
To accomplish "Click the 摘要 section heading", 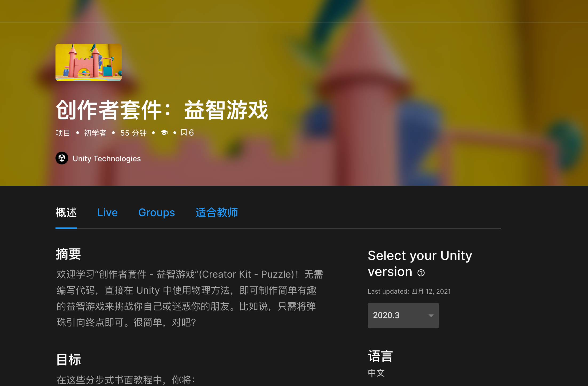I will pyautogui.click(x=68, y=254).
